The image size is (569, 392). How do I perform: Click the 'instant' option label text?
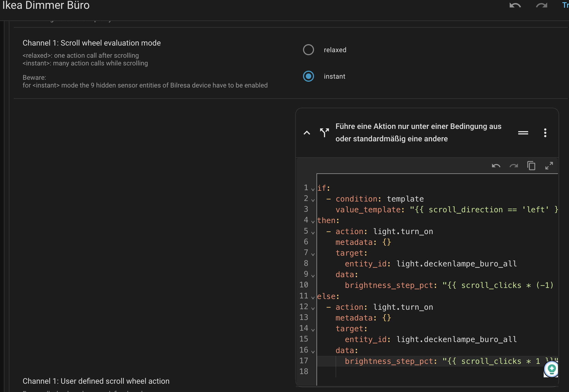(334, 76)
